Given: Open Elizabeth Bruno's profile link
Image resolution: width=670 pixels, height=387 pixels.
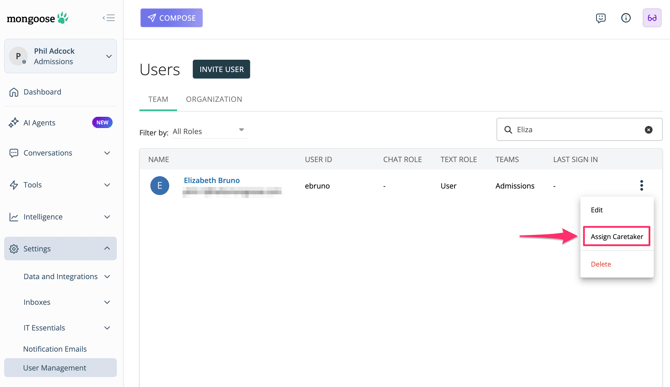Looking at the screenshot, I should click(x=212, y=180).
